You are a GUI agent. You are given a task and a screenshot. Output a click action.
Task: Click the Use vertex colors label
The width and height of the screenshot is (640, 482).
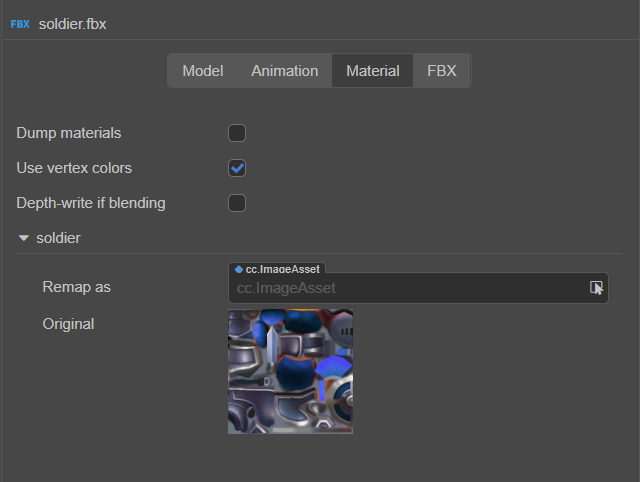pyautogui.click(x=74, y=168)
